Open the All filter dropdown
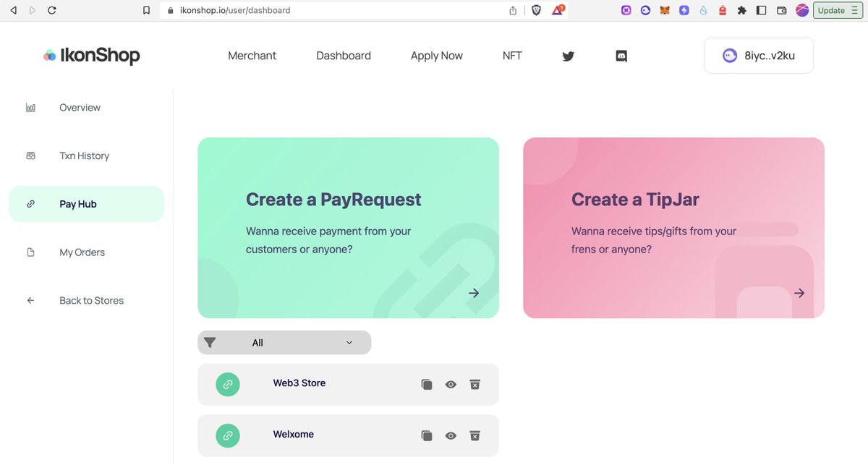Image resolution: width=868 pixels, height=465 pixels. tap(284, 343)
